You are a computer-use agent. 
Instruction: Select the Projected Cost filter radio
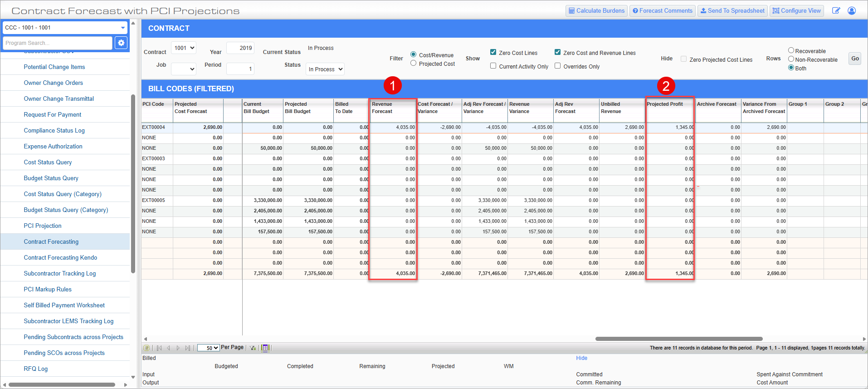pos(413,63)
